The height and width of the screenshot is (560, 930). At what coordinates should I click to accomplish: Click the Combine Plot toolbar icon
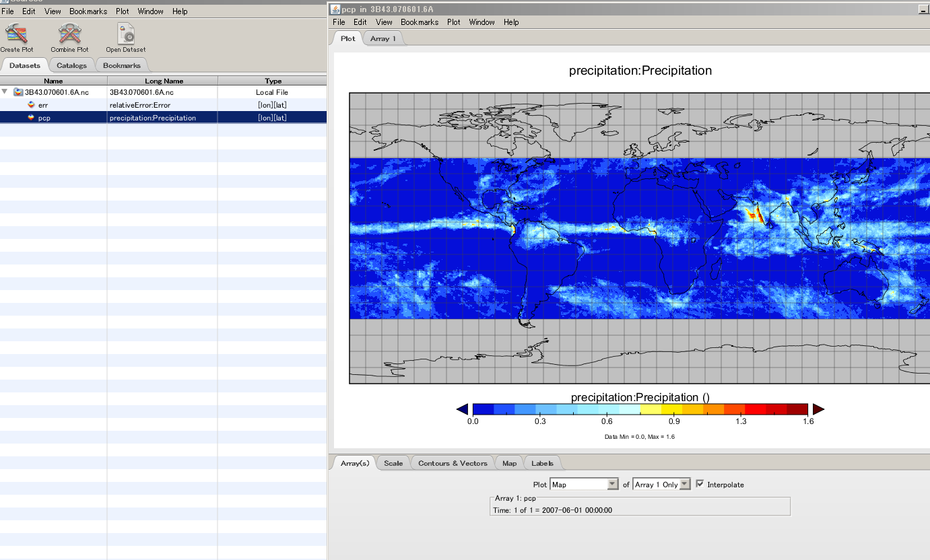[69, 34]
